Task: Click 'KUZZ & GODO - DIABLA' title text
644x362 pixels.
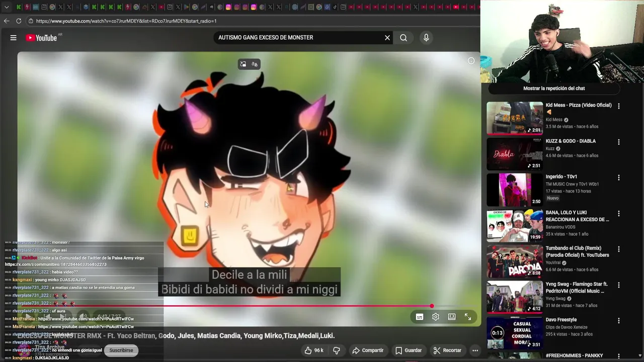Action: tap(571, 141)
